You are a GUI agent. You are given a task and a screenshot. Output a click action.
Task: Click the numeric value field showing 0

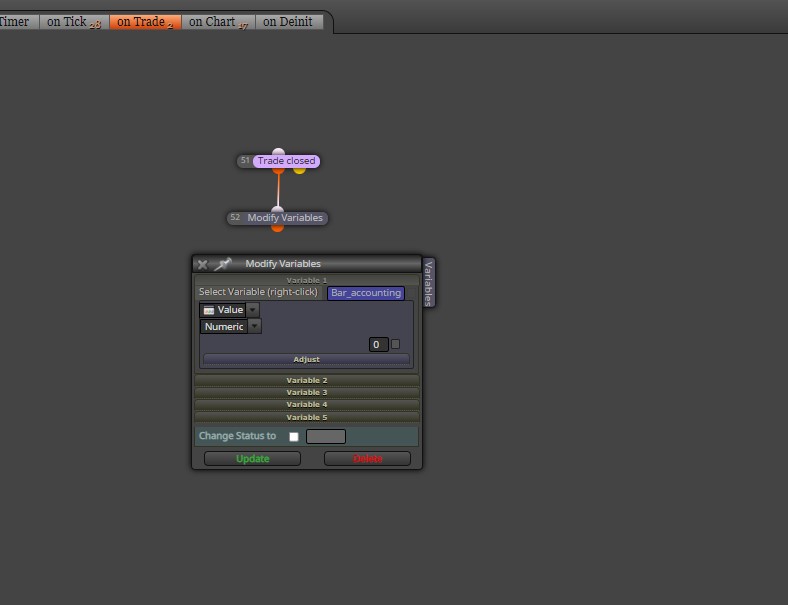coord(378,345)
